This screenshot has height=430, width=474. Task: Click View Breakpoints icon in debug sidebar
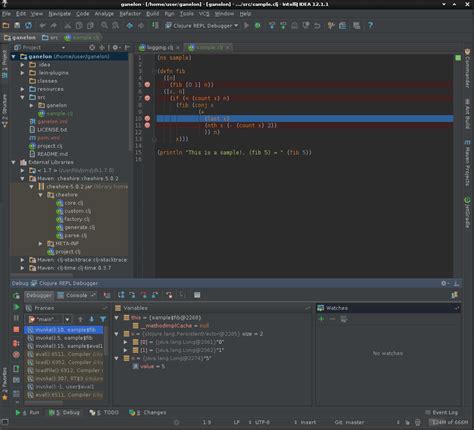16,344
